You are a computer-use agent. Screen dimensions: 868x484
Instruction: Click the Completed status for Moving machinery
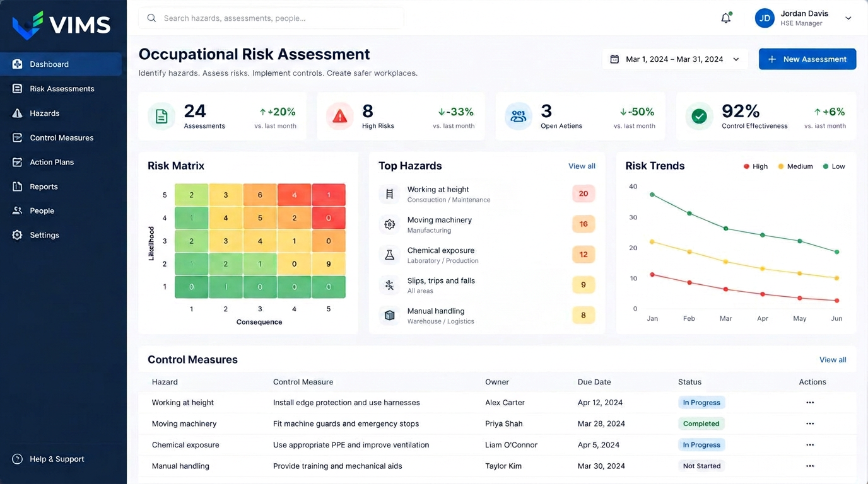point(701,423)
